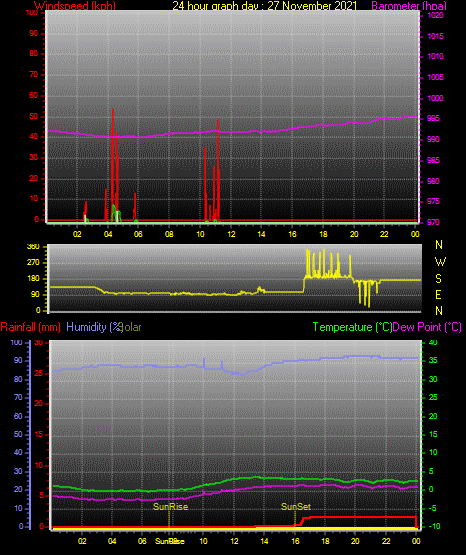Click the '24 hour graph day : 27 November 2021' title
Image resolution: width=466 pixels, height=555 pixels.
265,5
